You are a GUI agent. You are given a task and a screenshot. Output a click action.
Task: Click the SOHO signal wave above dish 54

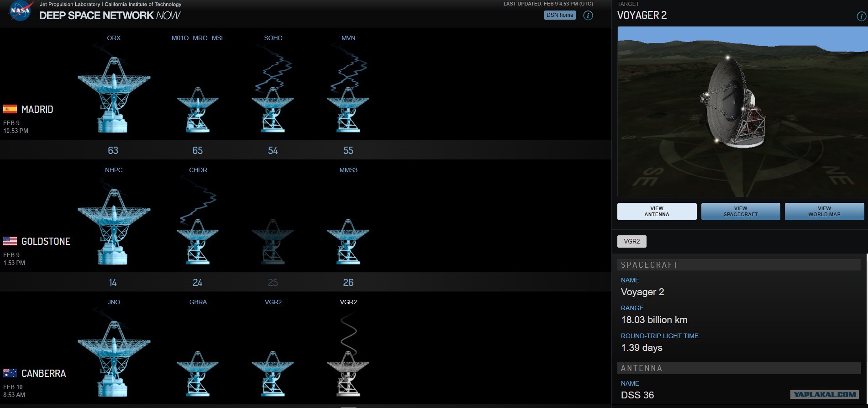(273, 69)
